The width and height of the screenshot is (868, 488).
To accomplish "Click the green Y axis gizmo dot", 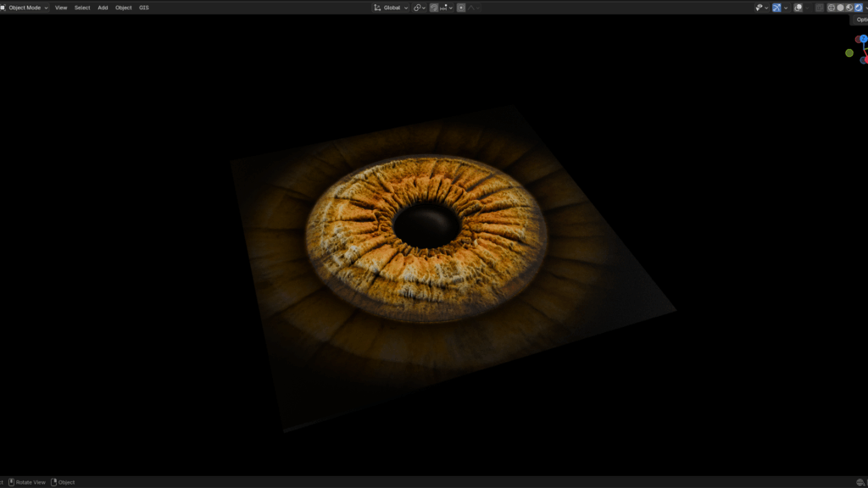I will coord(849,53).
